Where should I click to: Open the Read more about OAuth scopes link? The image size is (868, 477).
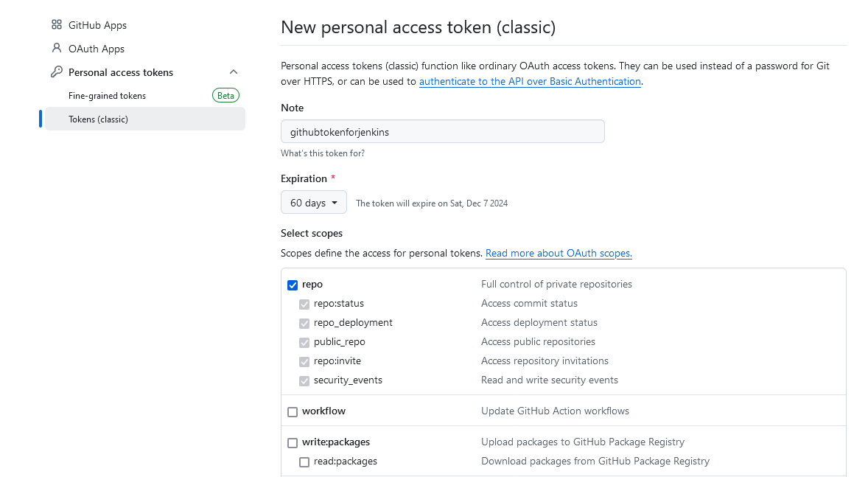(x=558, y=253)
